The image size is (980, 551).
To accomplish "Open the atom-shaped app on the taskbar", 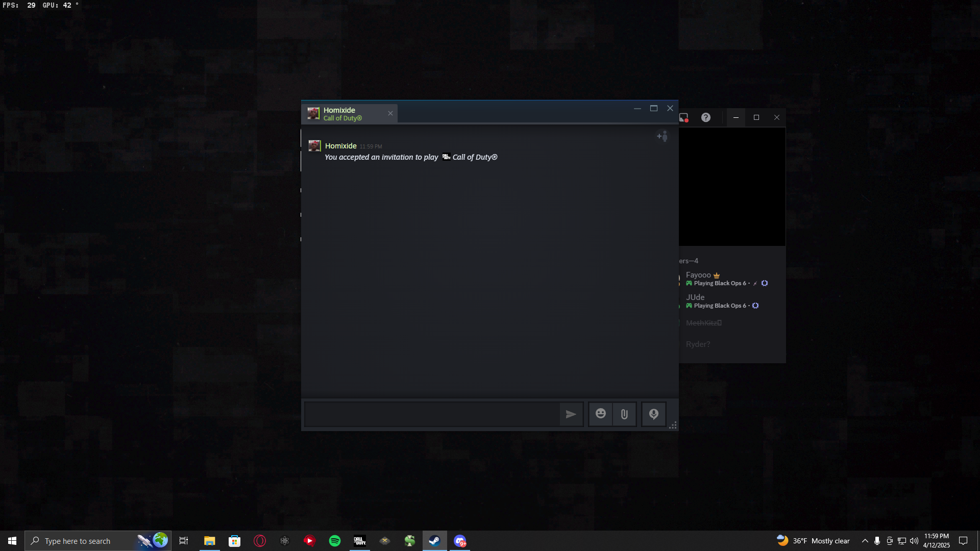I will point(285,541).
